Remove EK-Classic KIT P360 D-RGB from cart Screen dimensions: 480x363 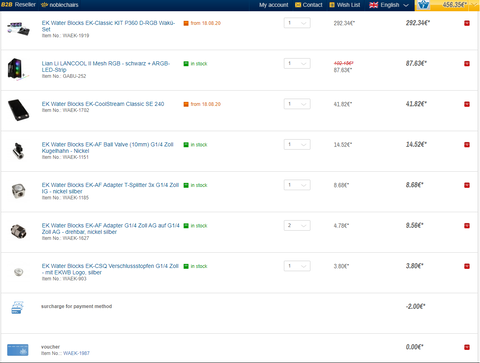[467, 23]
